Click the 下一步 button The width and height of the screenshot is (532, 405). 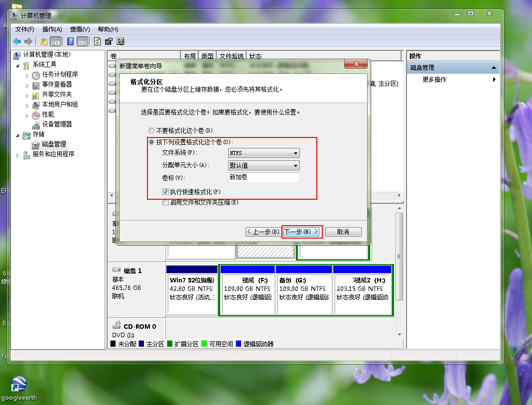(301, 232)
